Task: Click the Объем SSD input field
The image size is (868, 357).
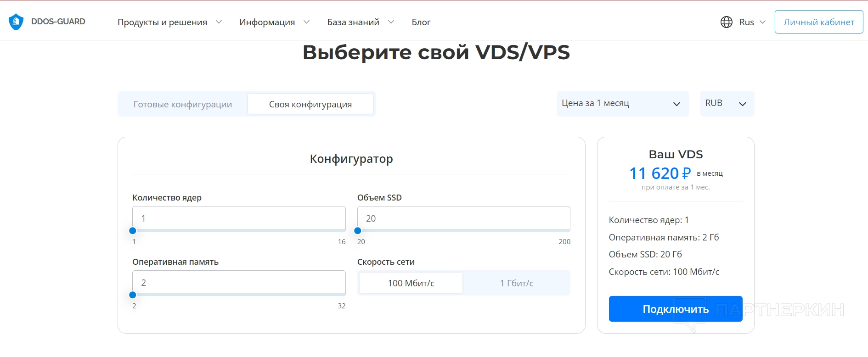Action: 464,218
